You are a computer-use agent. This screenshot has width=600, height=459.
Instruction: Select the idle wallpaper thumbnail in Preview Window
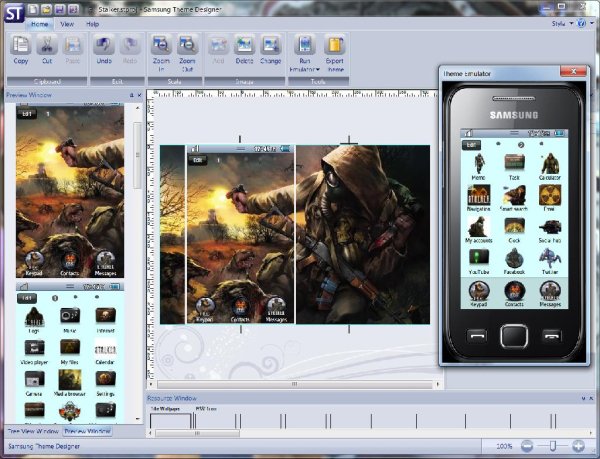(x=70, y=190)
